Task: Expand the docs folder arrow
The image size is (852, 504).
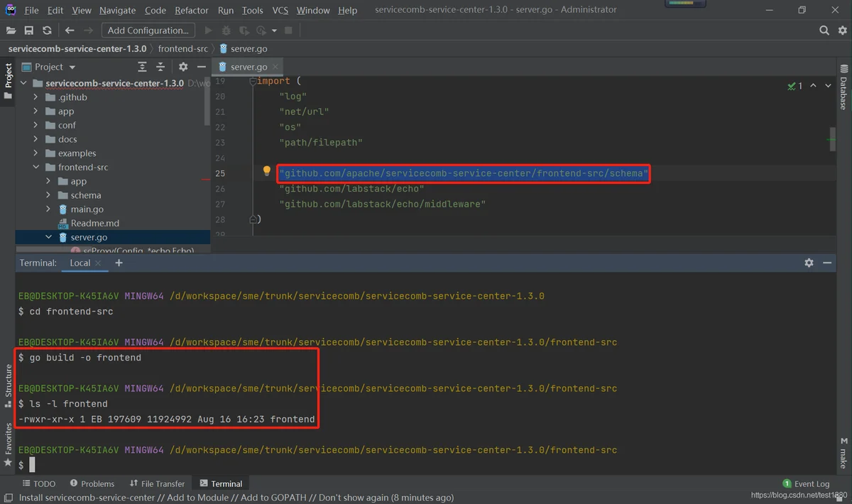Action: tap(36, 139)
